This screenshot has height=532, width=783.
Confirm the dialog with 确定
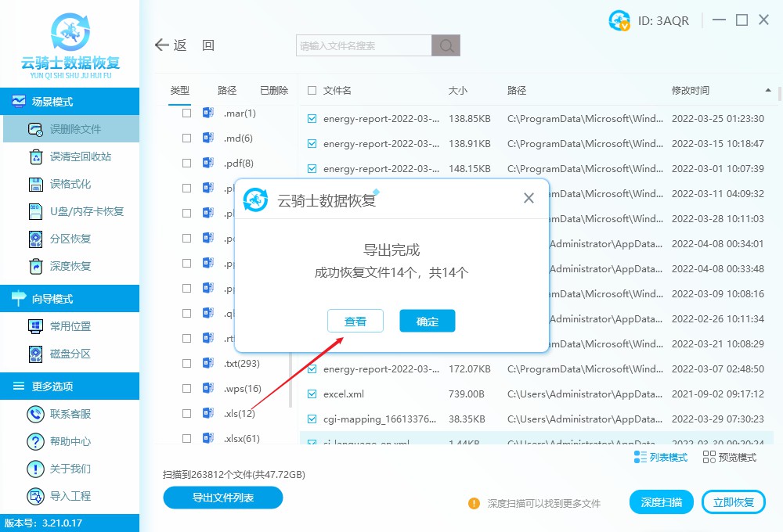pos(427,321)
